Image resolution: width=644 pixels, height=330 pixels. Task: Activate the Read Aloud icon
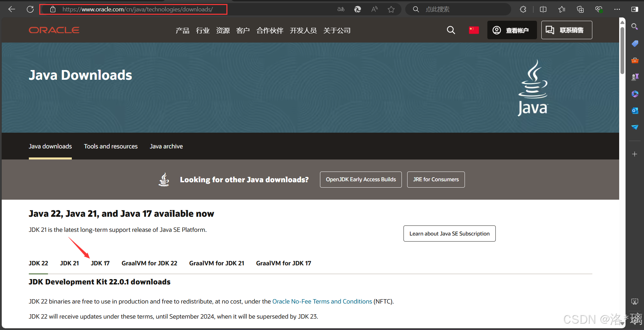tap(374, 9)
